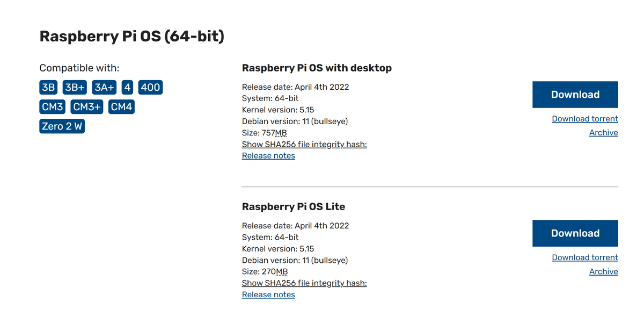Image resolution: width=644 pixels, height=330 pixels.
Task: Select the Zero 2 W compatibility badge
Action: coord(62,127)
